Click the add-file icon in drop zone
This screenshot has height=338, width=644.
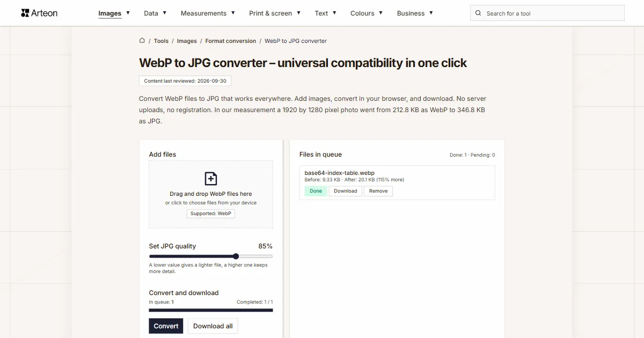(x=211, y=179)
